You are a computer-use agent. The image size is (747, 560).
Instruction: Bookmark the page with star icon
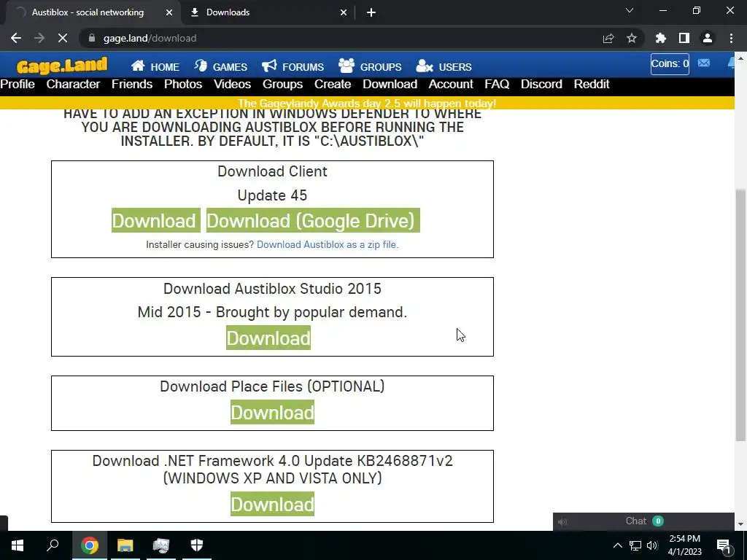click(x=632, y=38)
